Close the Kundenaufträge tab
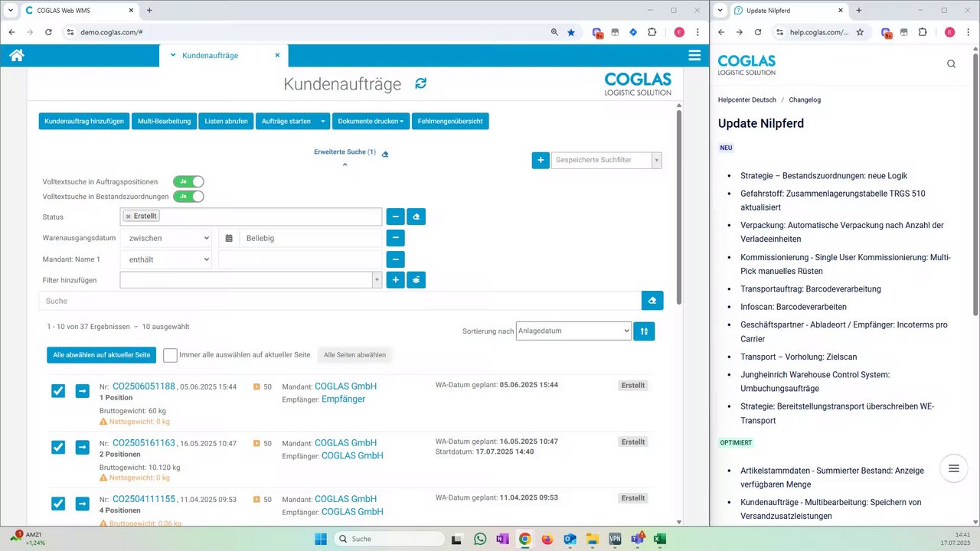Screen dimensions: 980x551 point(277,55)
